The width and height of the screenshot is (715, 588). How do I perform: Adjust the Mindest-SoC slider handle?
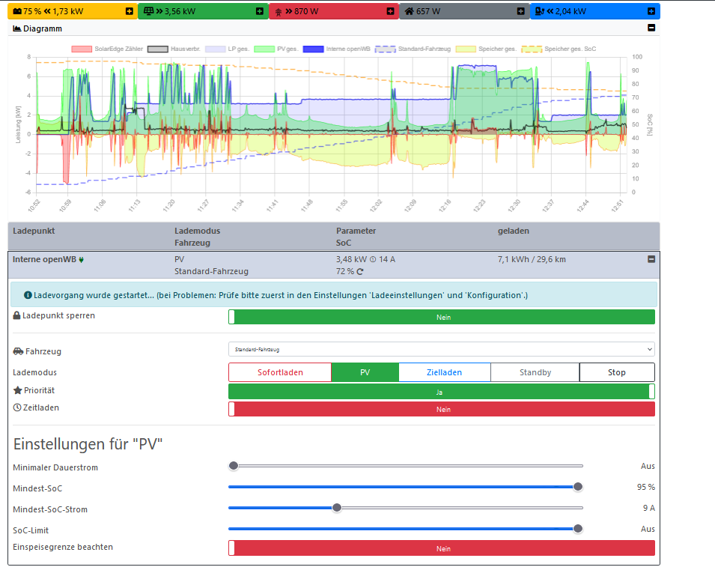pyautogui.click(x=578, y=487)
